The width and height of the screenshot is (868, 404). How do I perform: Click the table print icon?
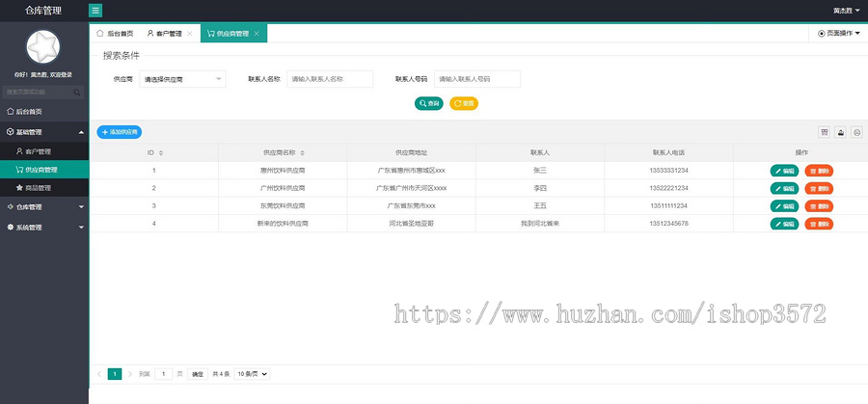[856, 132]
